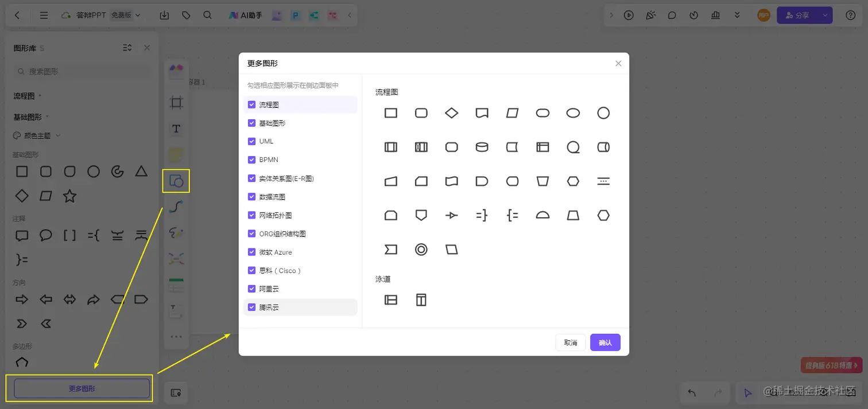The width and height of the screenshot is (868, 409).
Task: Uncheck the 基础图形 checkbox
Action: pos(251,123)
